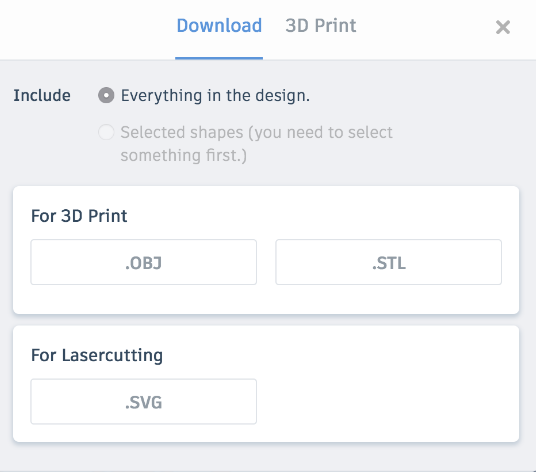The image size is (536, 472).
Task: Click the 'Selected shapes' greyed-out label text
Action: (x=257, y=144)
